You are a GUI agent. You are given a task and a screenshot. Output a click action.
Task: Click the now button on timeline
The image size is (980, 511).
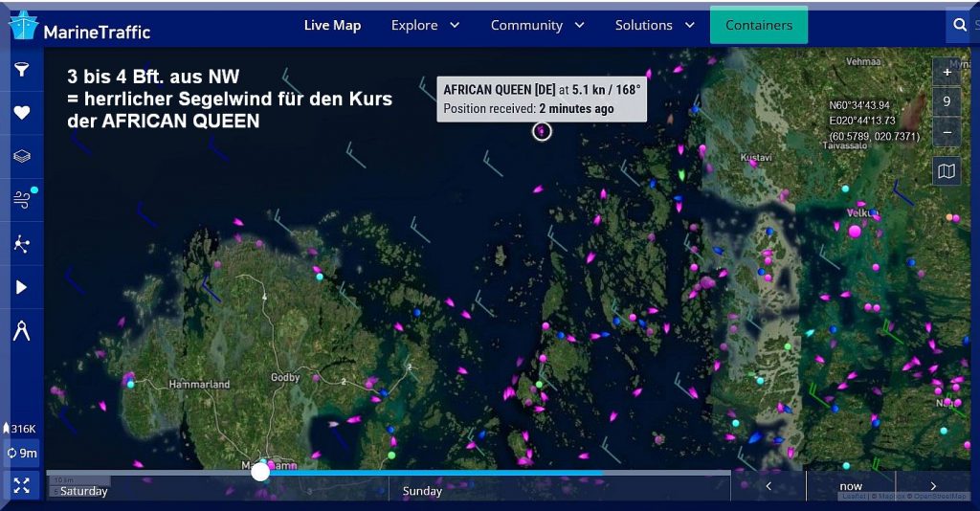851,486
